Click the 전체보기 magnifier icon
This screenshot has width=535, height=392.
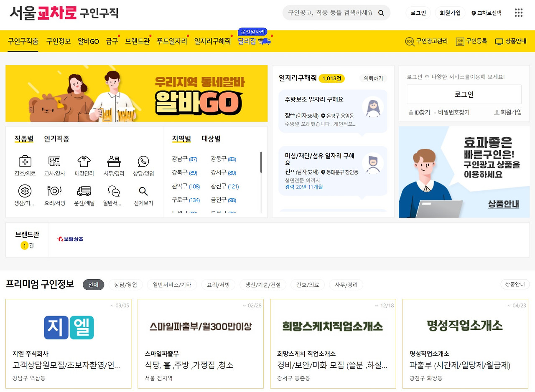143,192
